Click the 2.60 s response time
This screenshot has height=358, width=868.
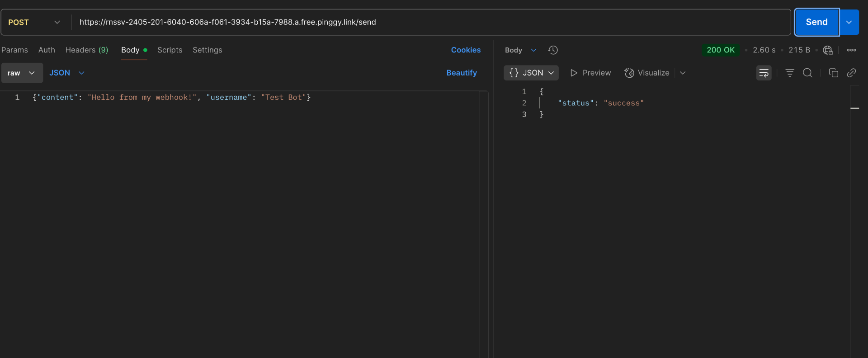coord(764,50)
